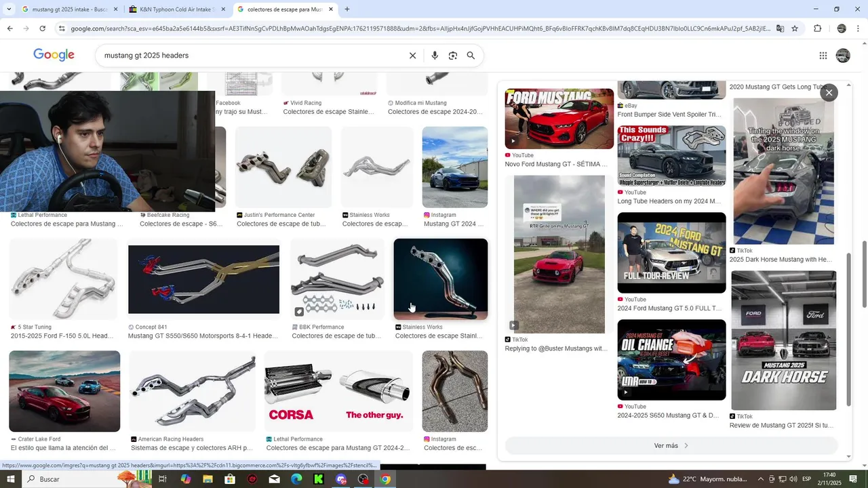
Task: Open the Crater Lake Ford red Mustang image
Action: [64, 391]
